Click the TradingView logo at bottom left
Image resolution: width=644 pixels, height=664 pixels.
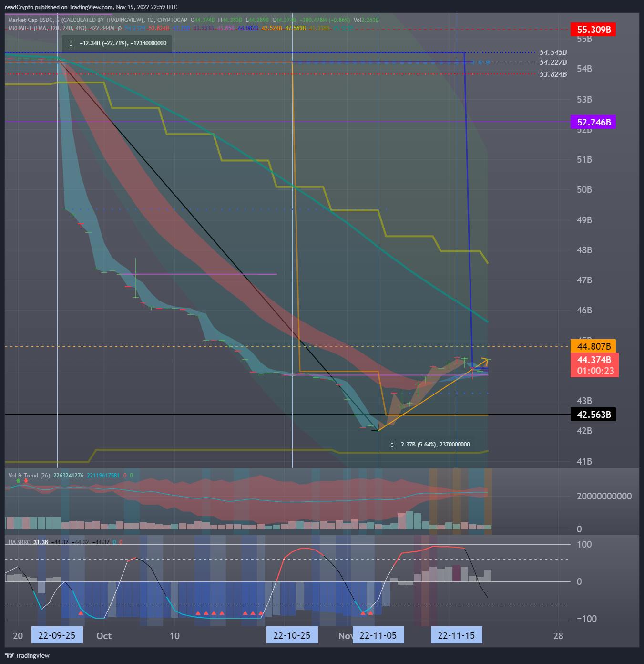pos(27,655)
